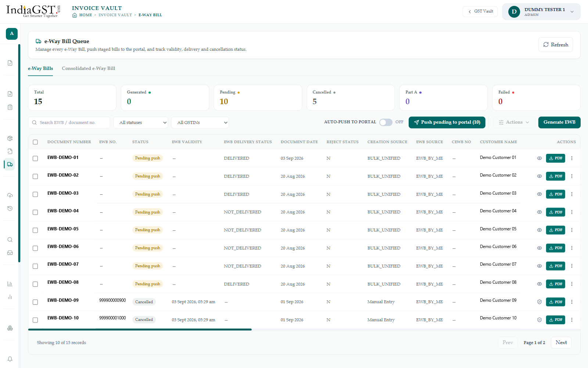
Task: Click the clipboard icon in sidebar
Action: [x=10, y=107]
